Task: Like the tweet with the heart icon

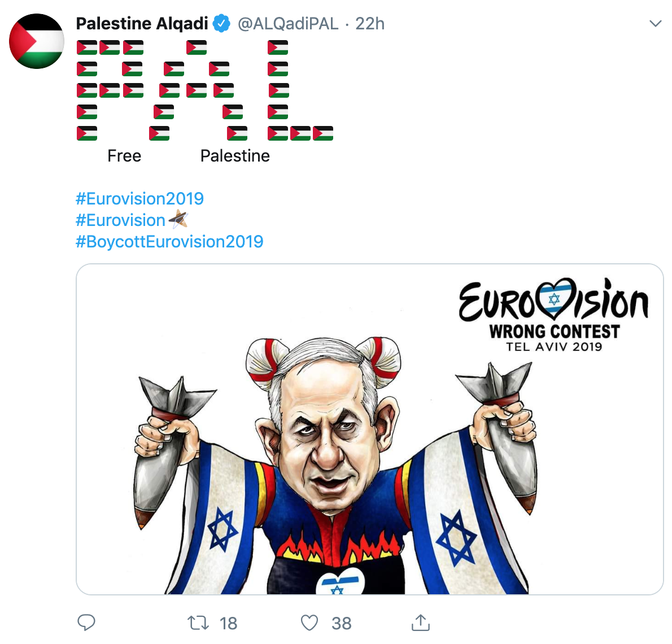Action: tap(309, 623)
